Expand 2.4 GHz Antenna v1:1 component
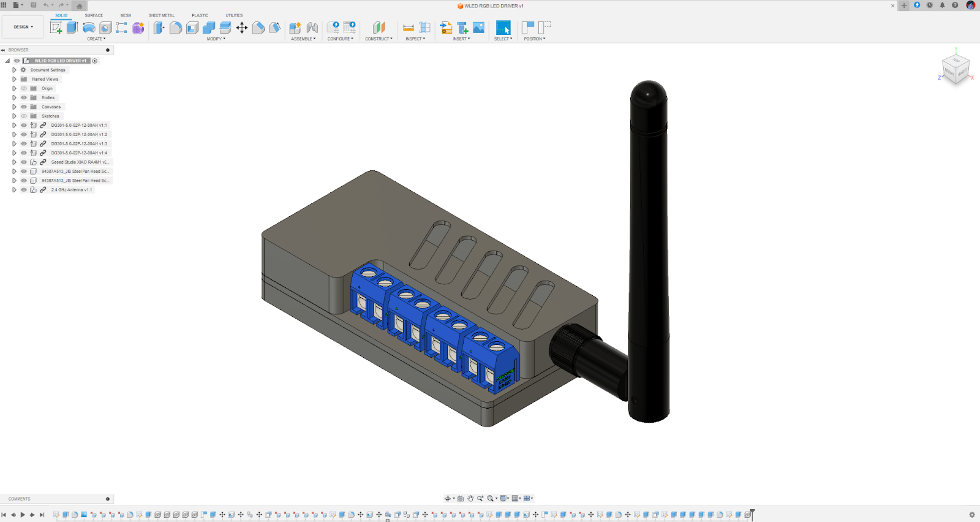Image resolution: width=980 pixels, height=522 pixels. [x=14, y=189]
